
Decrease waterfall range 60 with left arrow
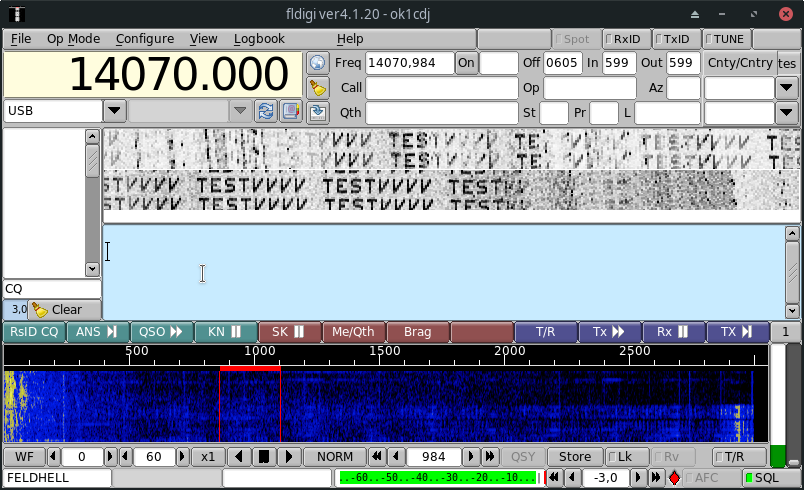pyautogui.click(x=126, y=457)
